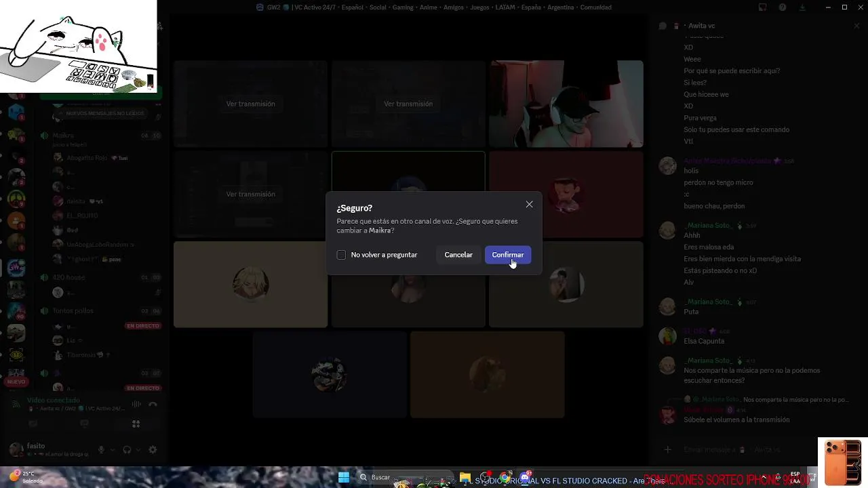Open microphone options dropdown arrow
The image size is (868, 488).
tap(113, 449)
